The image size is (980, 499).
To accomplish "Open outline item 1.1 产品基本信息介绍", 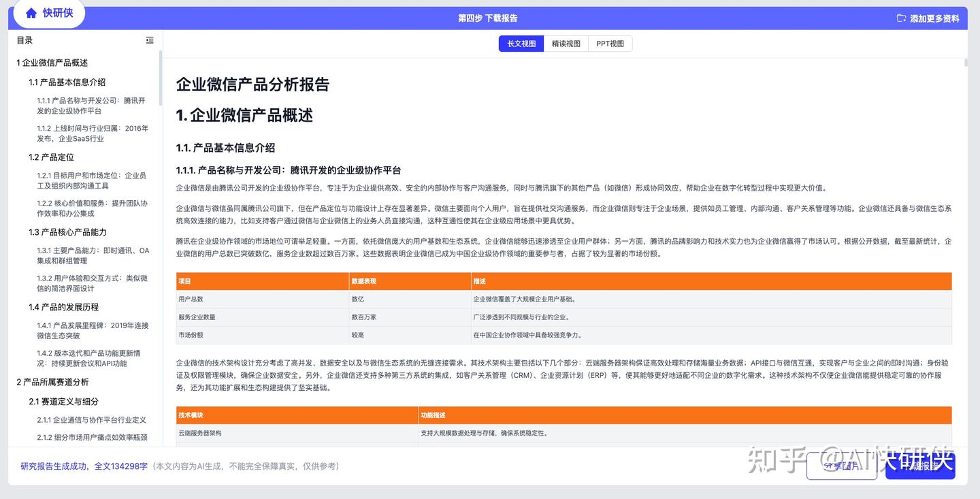I will tap(67, 82).
